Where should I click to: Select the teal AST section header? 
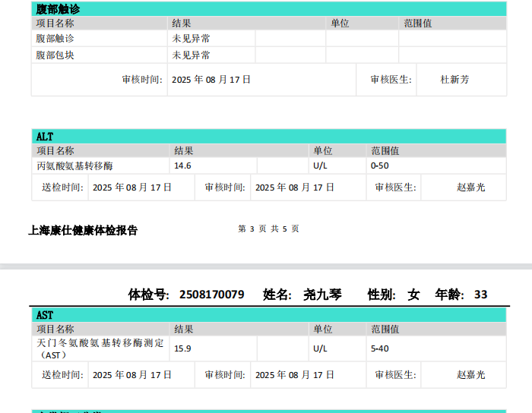point(268,314)
